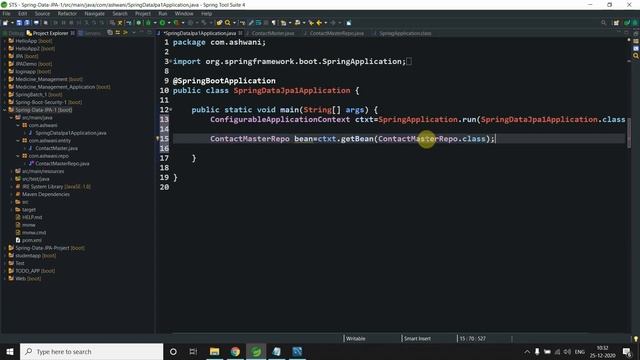Switch to the ContactMasterRepo.java editor tab
Screen dimensions: 640x360
336,33
